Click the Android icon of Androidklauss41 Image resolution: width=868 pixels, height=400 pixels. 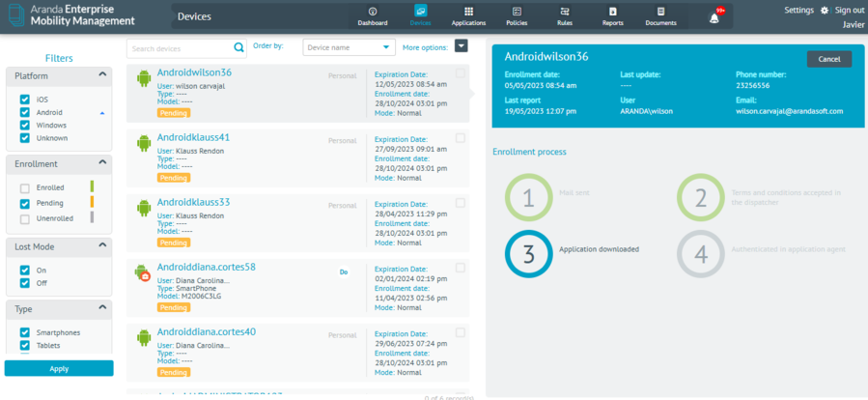144,144
